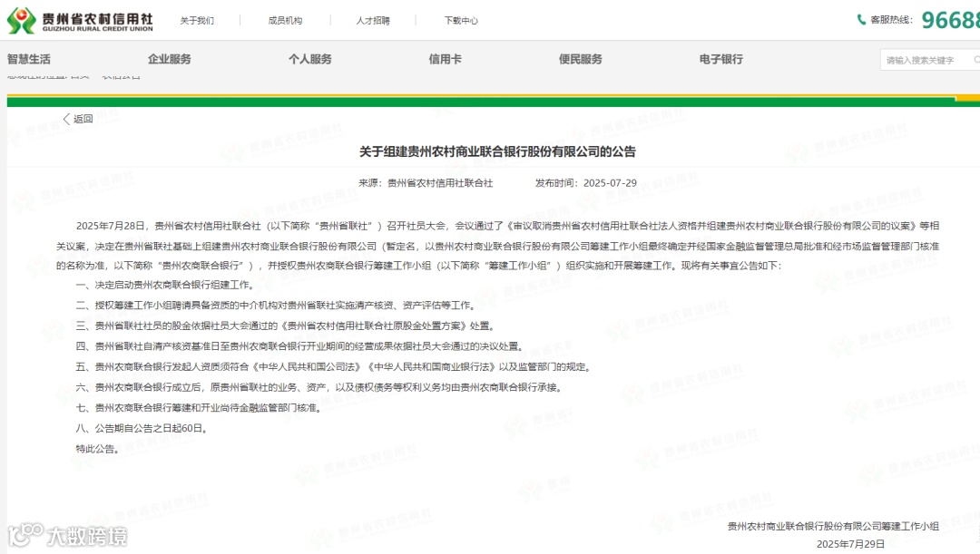Click the signature 筹建工作小组
Viewport: 980px width, 554px height.
(x=833, y=527)
